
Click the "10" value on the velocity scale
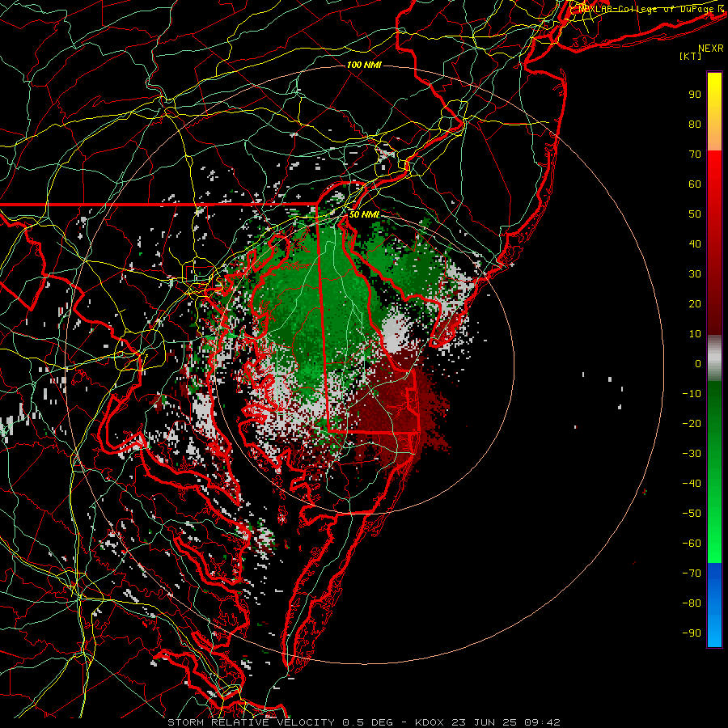(695, 334)
